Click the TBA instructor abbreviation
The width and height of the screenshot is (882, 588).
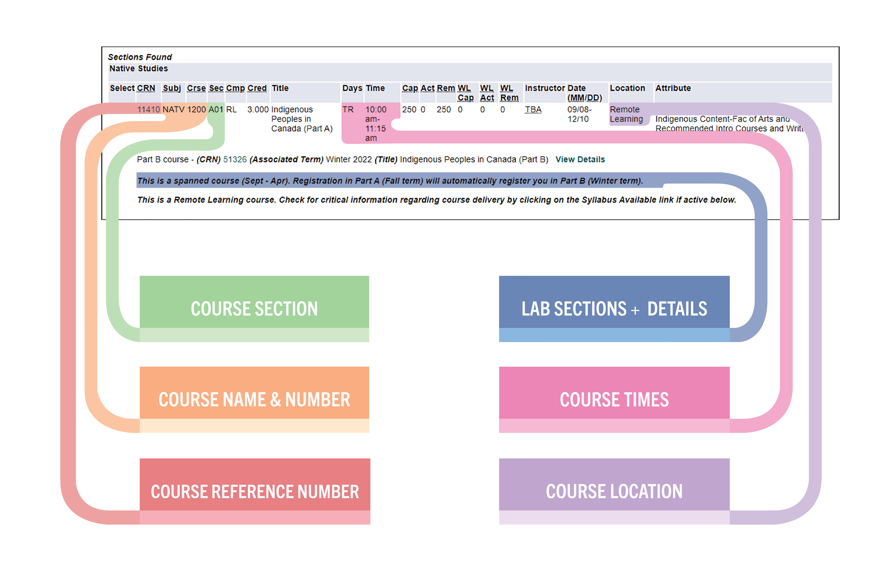pos(533,109)
